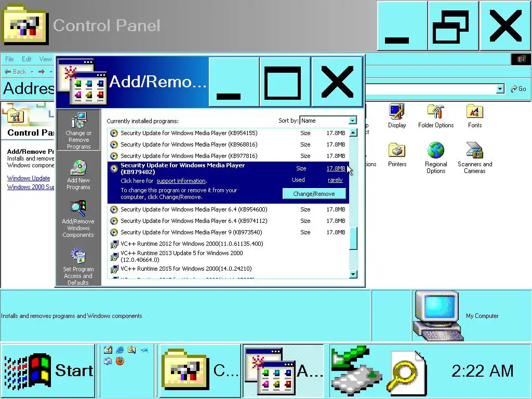Open the Start menu

(48, 370)
